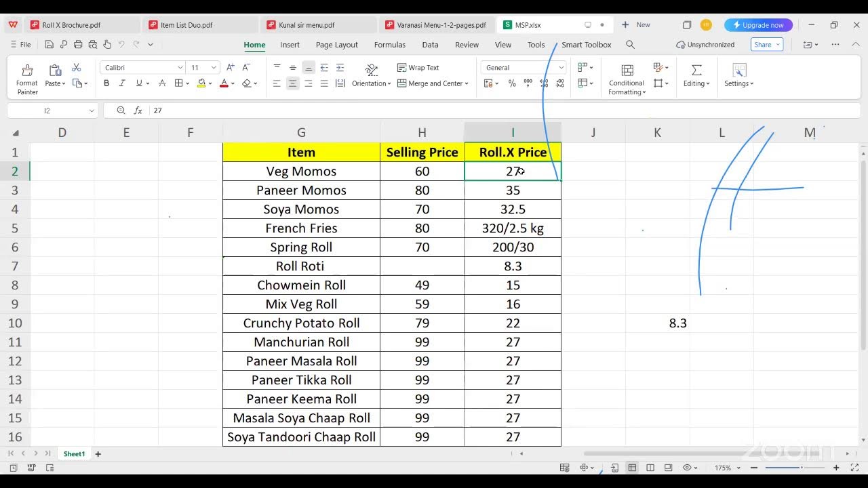This screenshot has width=868, height=488.
Task: Apply comma thousands separator style
Action: [x=528, y=83]
